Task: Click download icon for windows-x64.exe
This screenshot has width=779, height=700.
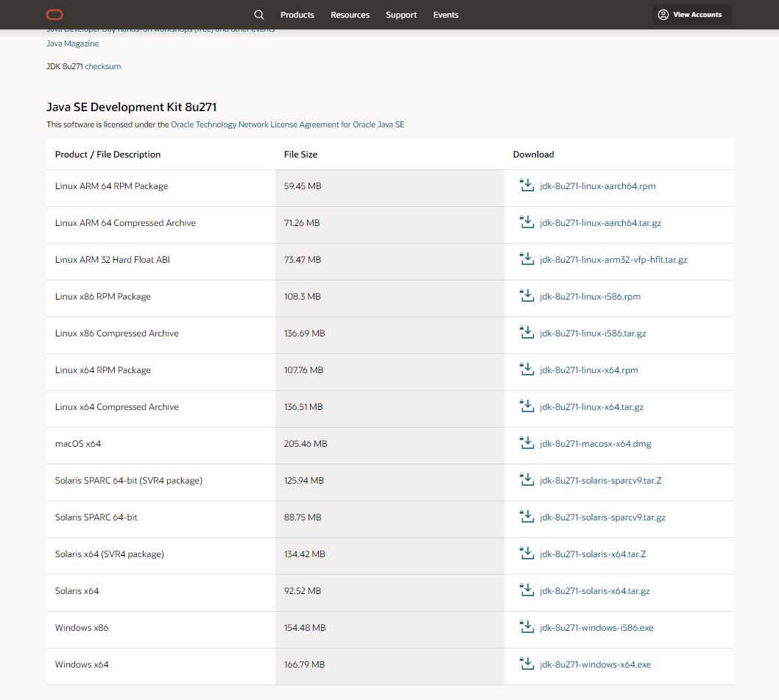Action: point(526,663)
